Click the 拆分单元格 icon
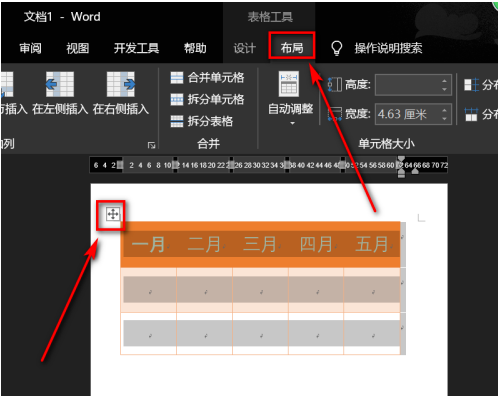The height and width of the screenshot is (396, 499). (x=177, y=99)
